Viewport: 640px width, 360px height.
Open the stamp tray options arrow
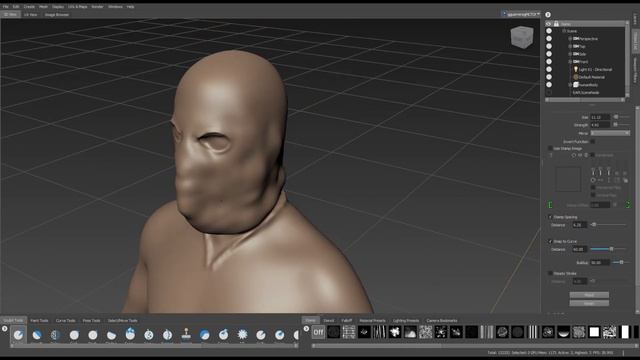tap(306, 329)
